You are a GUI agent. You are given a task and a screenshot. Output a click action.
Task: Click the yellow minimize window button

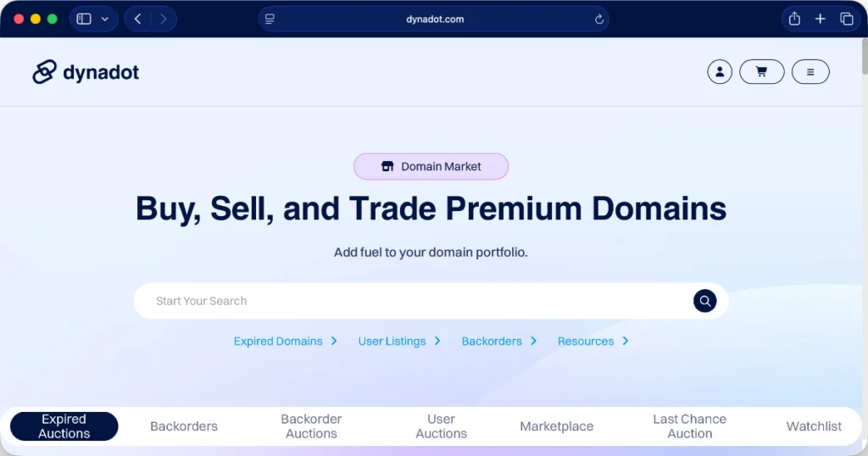point(36,19)
